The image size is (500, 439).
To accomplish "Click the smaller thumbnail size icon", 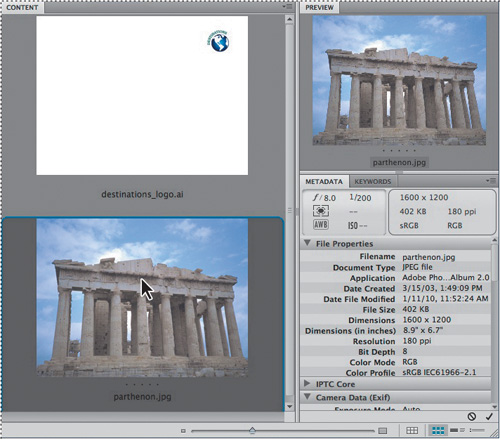I will (183, 431).
